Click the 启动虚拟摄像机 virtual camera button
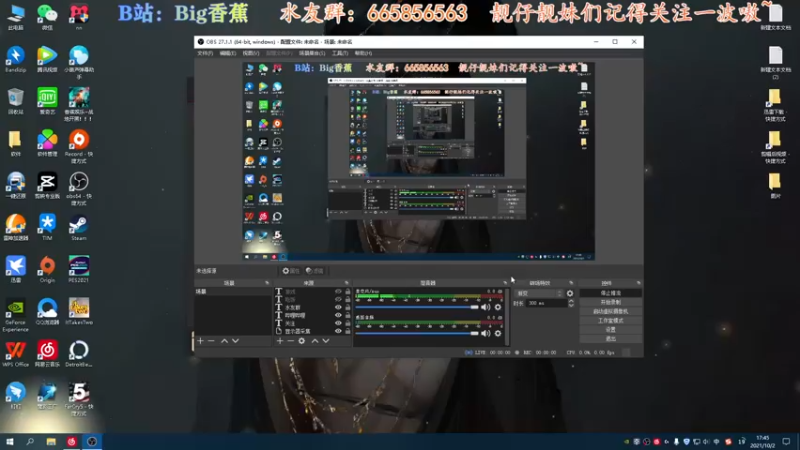 [610, 312]
